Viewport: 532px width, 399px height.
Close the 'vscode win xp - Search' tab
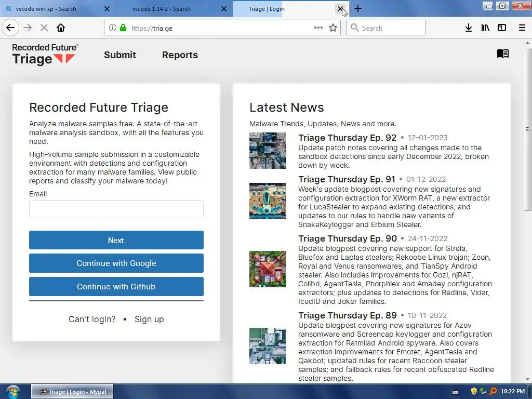[x=107, y=9]
